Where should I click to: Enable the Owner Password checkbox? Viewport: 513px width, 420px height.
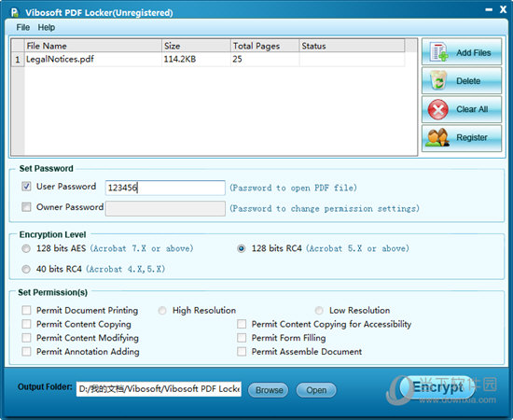tap(26, 207)
